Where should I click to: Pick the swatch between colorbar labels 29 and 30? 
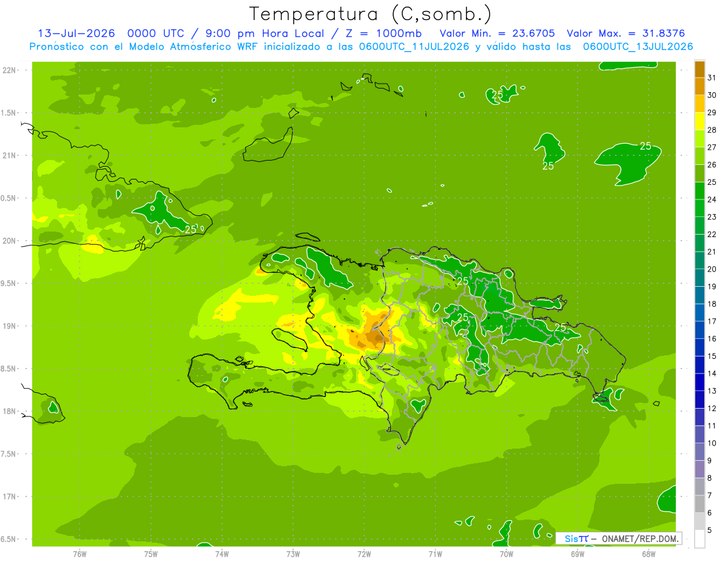pos(699,104)
